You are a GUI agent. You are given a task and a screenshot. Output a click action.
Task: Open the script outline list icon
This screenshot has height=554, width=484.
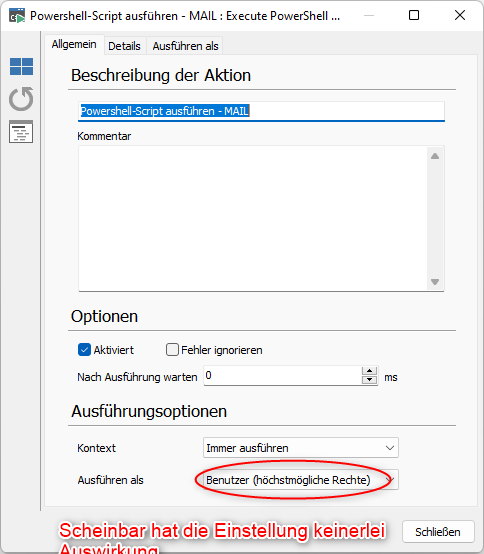coord(21,131)
